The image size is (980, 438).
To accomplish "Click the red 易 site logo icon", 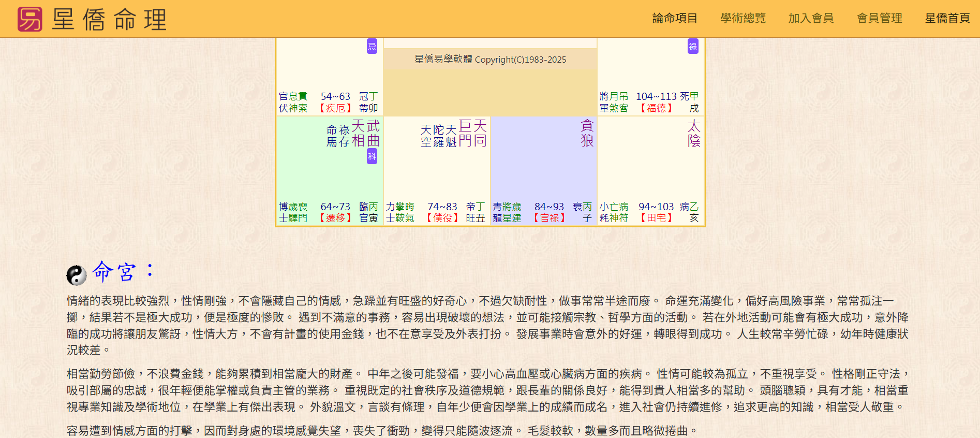I will 29,19.
